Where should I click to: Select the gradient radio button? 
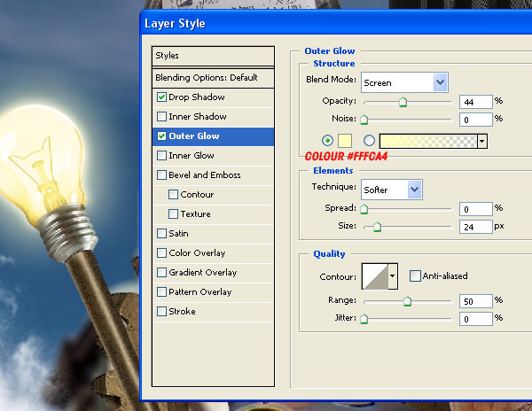pyautogui.click(x=369, y=140)
